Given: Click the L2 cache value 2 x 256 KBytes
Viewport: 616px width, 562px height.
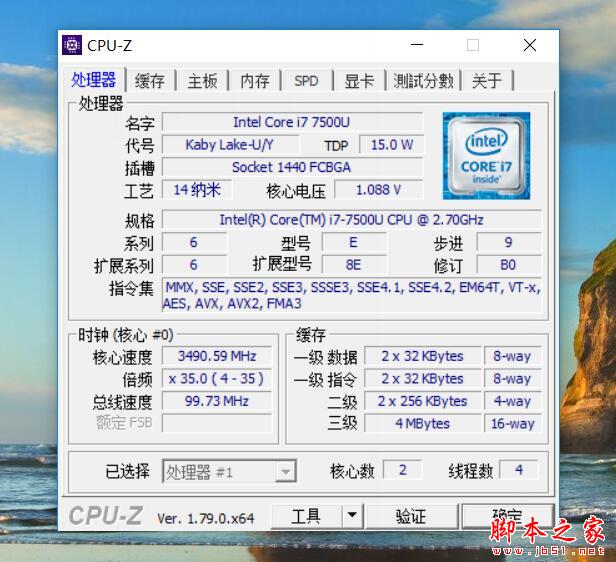Looking at the screenshot, I should tap(423, 401).
